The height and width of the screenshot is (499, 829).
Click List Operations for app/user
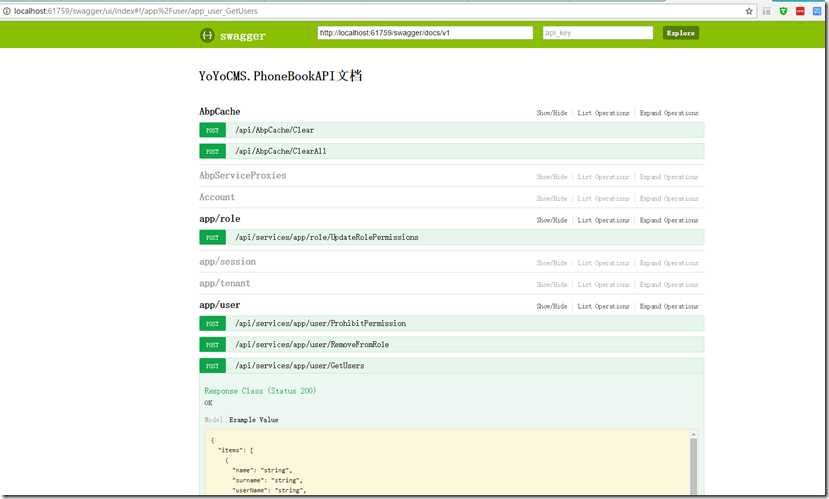603,307
